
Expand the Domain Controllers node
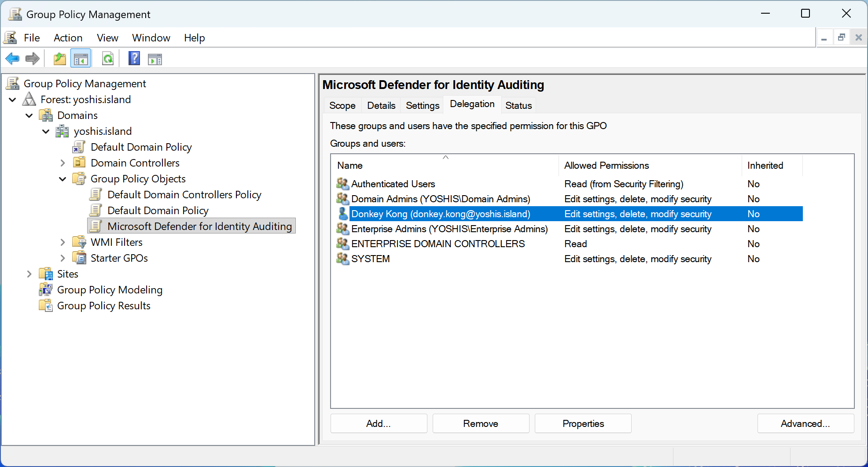point(63,163)
